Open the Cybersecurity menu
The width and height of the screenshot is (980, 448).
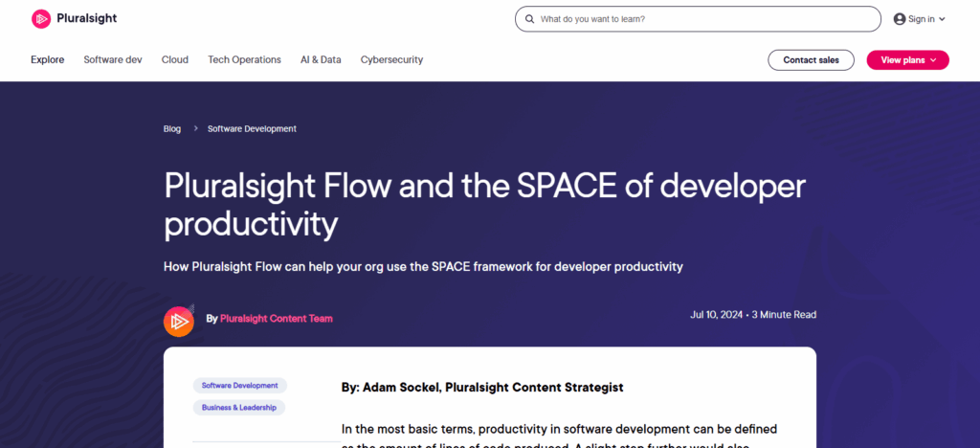[391, 59]
